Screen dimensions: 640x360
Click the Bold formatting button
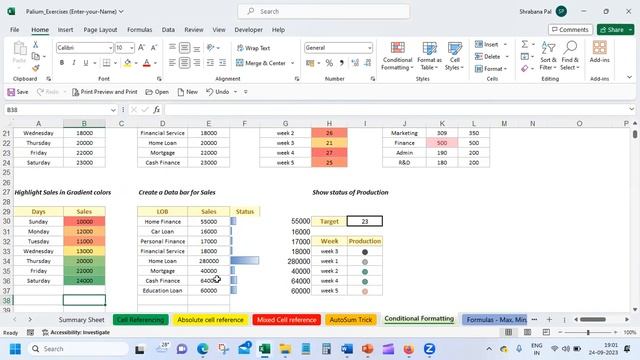coord(62,63)
